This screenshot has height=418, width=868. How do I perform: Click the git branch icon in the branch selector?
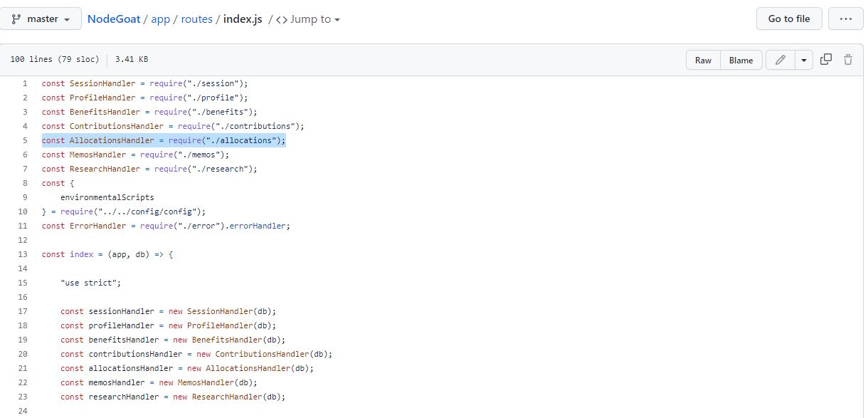tap(16, 19)
